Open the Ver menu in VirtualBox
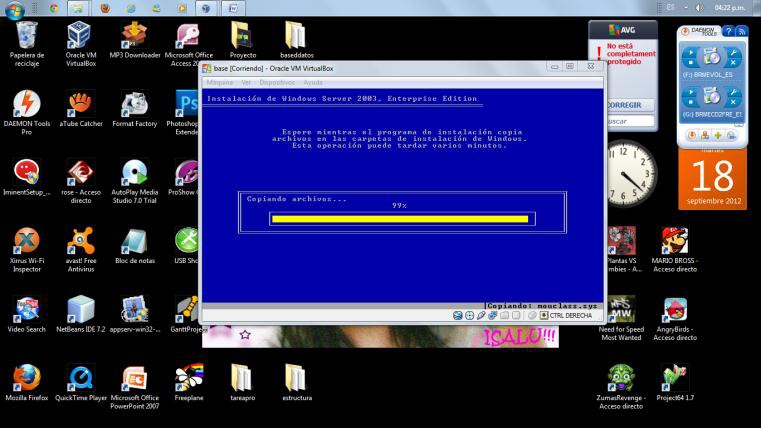This screenshot has height=428, width=761. (x=247, y=82)
